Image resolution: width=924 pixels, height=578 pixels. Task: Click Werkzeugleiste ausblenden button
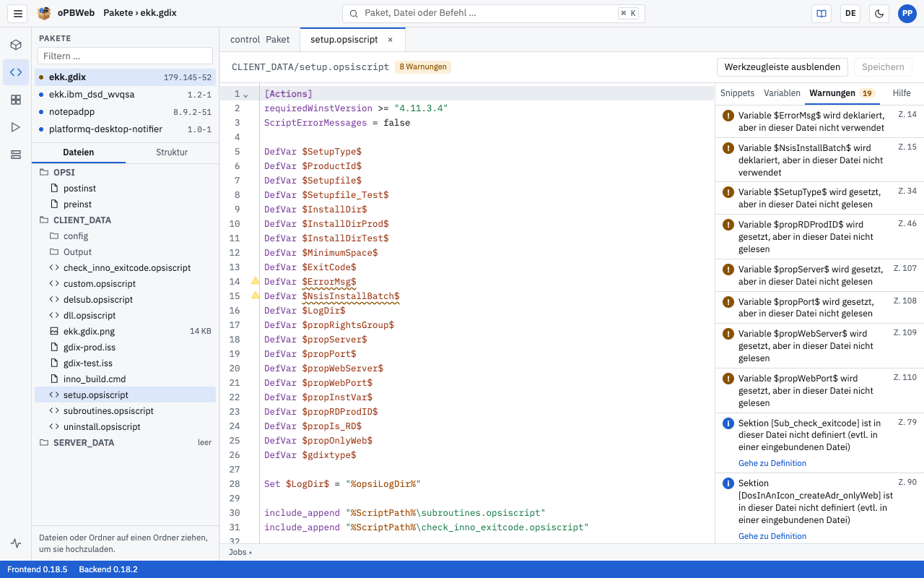pyautogui.click(x=783, y=67)
